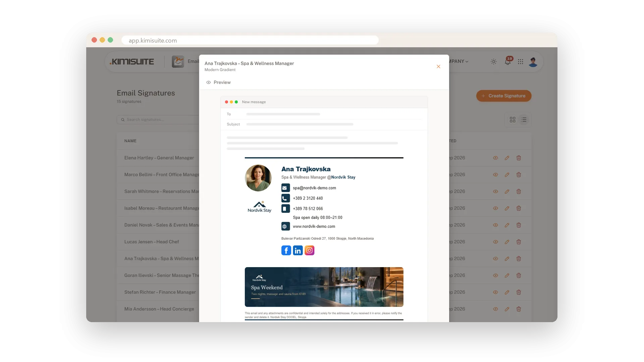Delete Lucas Jensen signature trash icon
This screenshot has width=644, height=362.
[519, 242]
